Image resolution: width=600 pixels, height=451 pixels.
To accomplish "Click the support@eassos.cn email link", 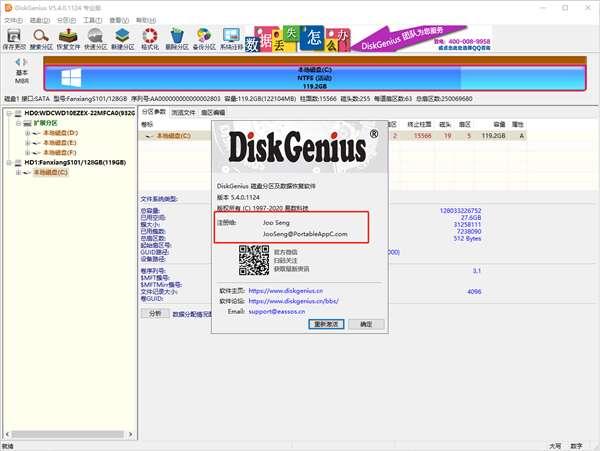I will (277, 311).
